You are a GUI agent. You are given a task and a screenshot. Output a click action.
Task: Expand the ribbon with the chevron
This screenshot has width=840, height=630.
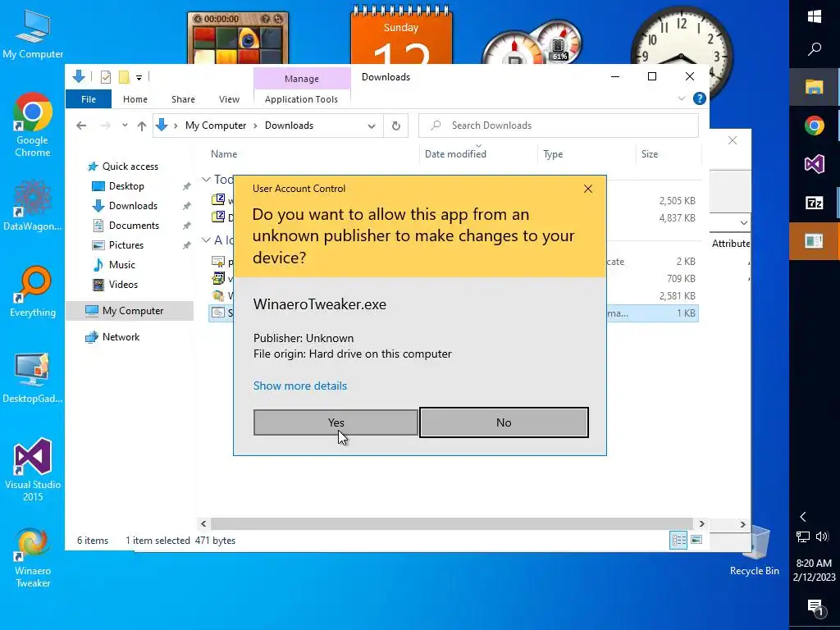coord(682,98)
